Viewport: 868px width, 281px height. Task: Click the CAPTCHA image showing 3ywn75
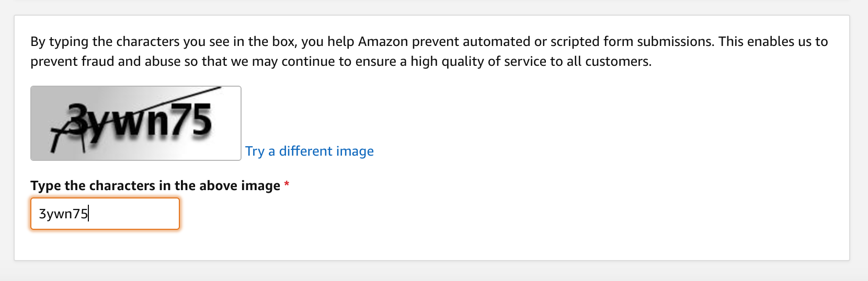coord(136,123)
